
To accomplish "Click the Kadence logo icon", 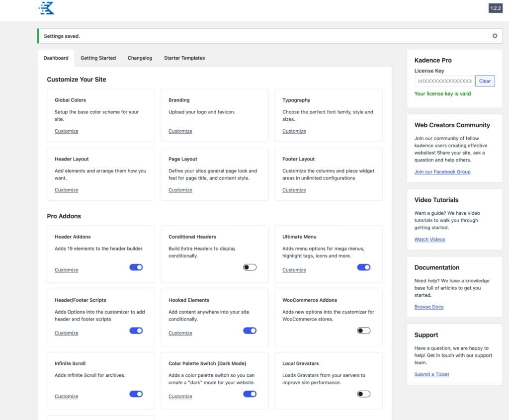I will click(x=46, y=8).
